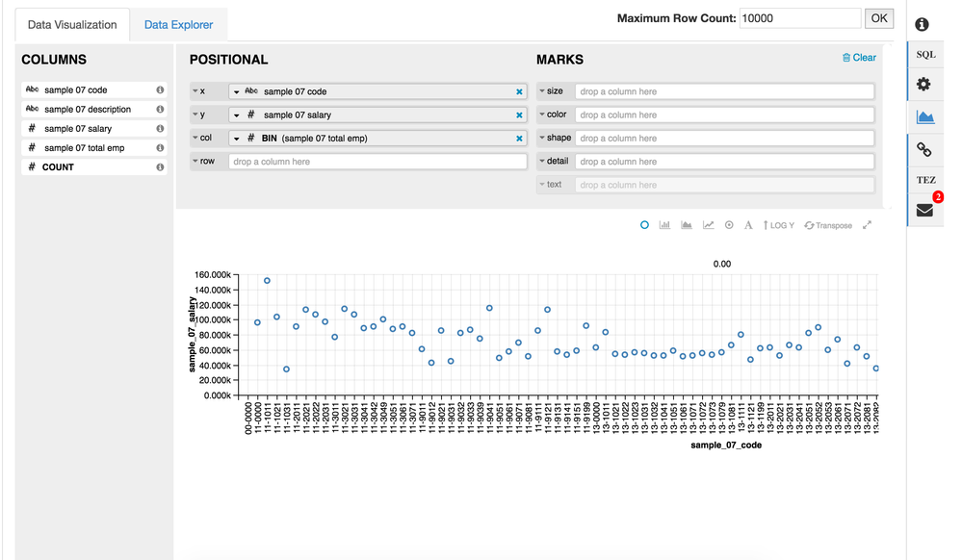This screenshot has height=560, width=962.
Task: Click the link chain icon in sidebar
Action: [924, 149]
